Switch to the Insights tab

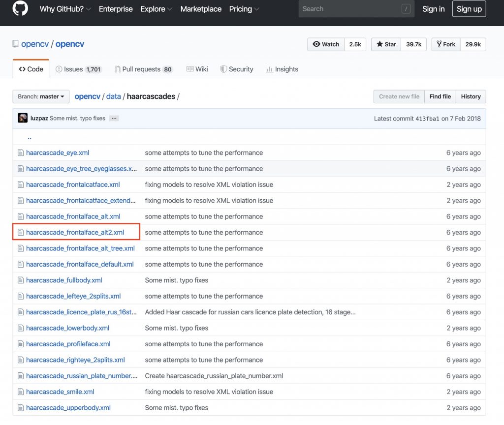pos(282,69)
